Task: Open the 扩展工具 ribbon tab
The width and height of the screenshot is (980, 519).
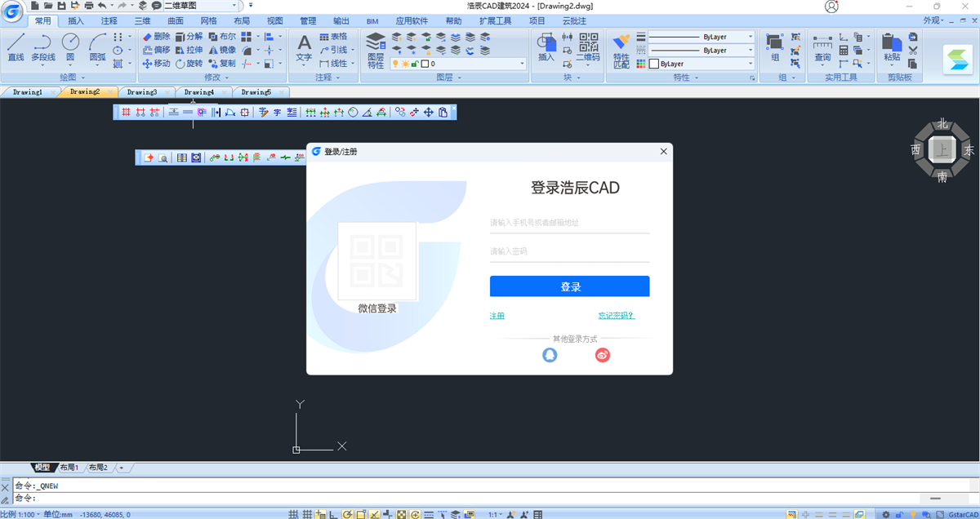Action: [496, 20]
